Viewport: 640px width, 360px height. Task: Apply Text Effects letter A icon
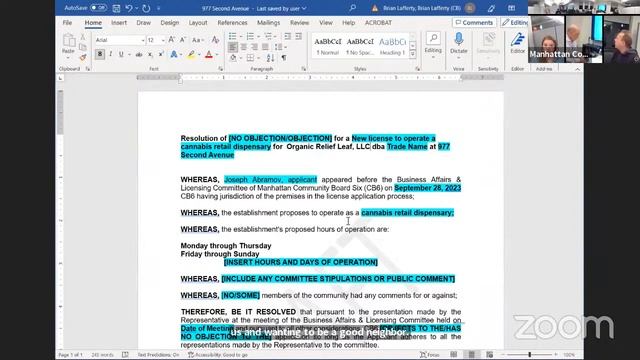pyautogui.click(x=174, y=54)
